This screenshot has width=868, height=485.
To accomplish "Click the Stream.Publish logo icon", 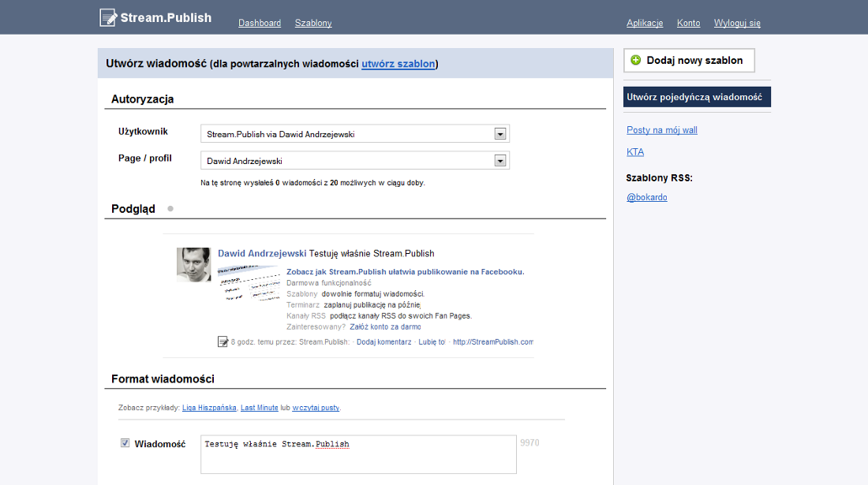I will (108, 17).
